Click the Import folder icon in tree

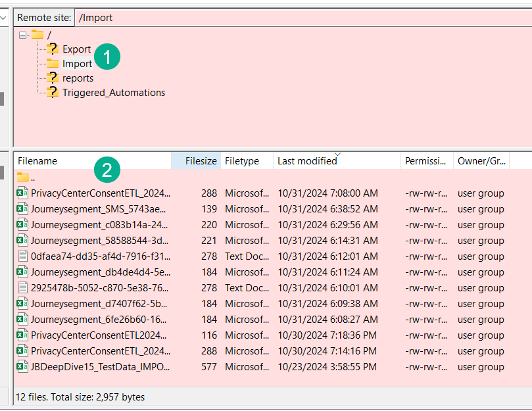point(52,64)
